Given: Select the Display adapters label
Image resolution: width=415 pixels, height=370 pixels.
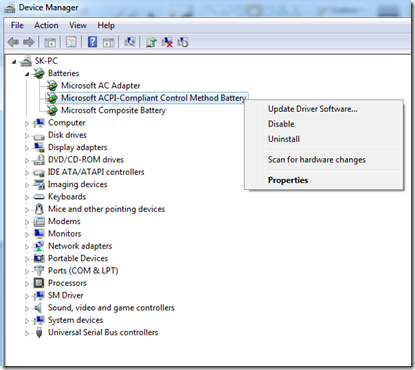Looking at the screenshot, I should [78, 147].
